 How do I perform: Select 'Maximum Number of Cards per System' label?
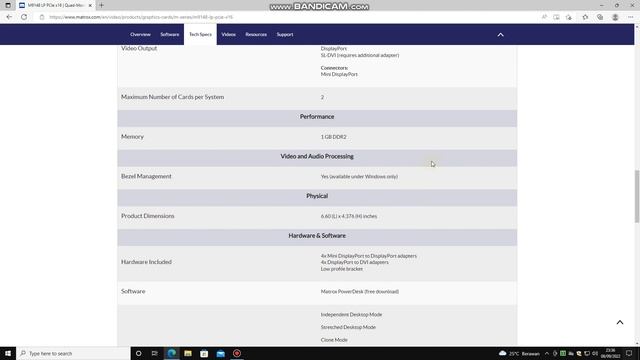click(x=173, y=97)
